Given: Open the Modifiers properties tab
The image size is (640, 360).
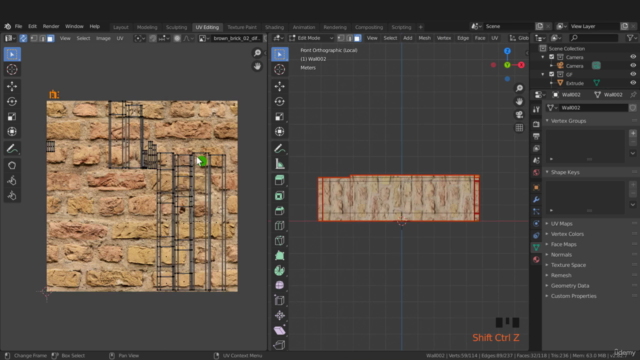Looking at the screenshot, I should [536, 200].
